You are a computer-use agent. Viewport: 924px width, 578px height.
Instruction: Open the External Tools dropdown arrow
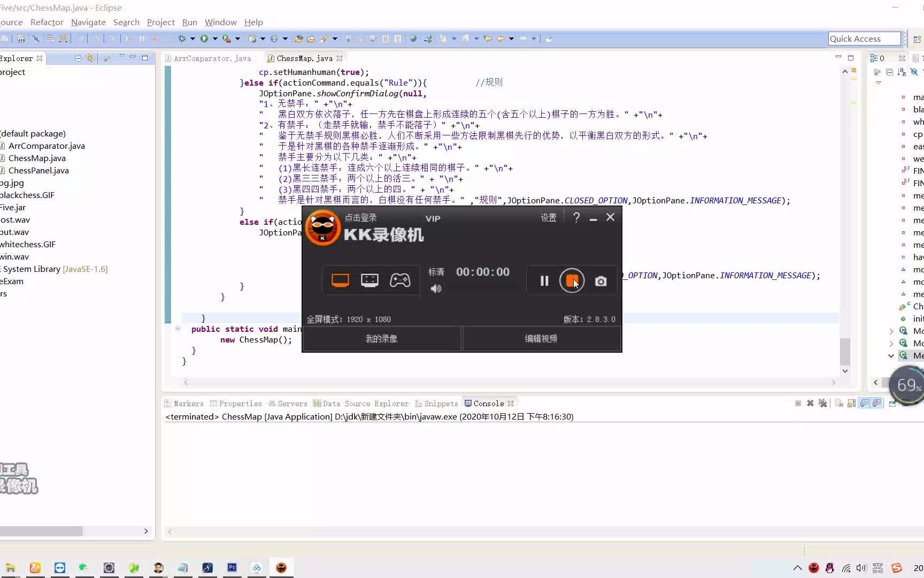[x=237, y=39]
